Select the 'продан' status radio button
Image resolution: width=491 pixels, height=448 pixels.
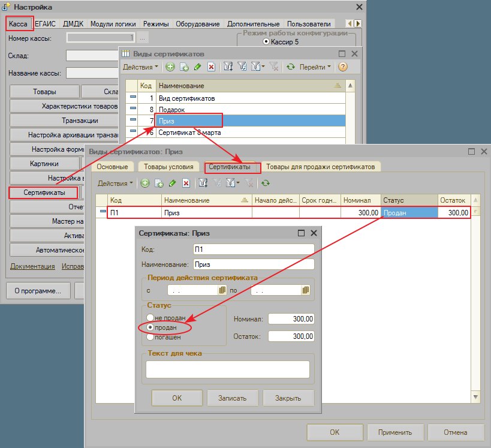[x=150, y=327]
